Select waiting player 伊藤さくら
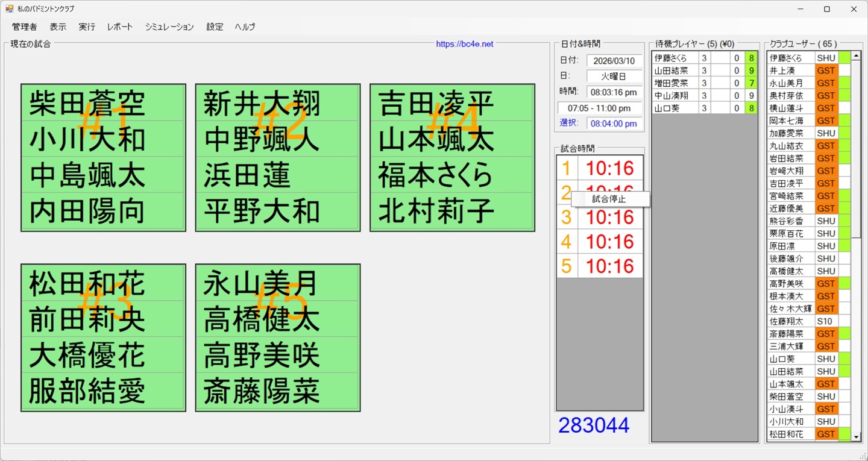 coord(676,58)
